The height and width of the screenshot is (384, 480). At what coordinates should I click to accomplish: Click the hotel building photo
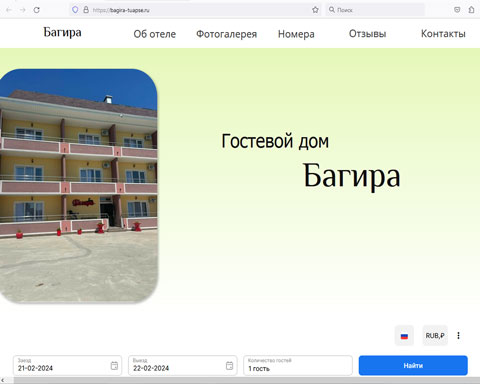pos(79,186)
